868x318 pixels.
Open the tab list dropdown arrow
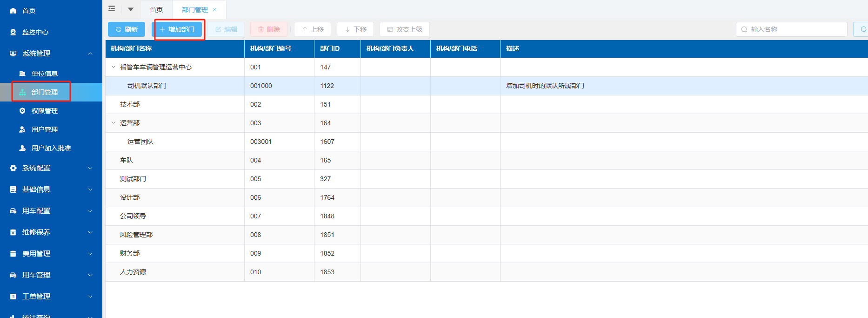131,9
